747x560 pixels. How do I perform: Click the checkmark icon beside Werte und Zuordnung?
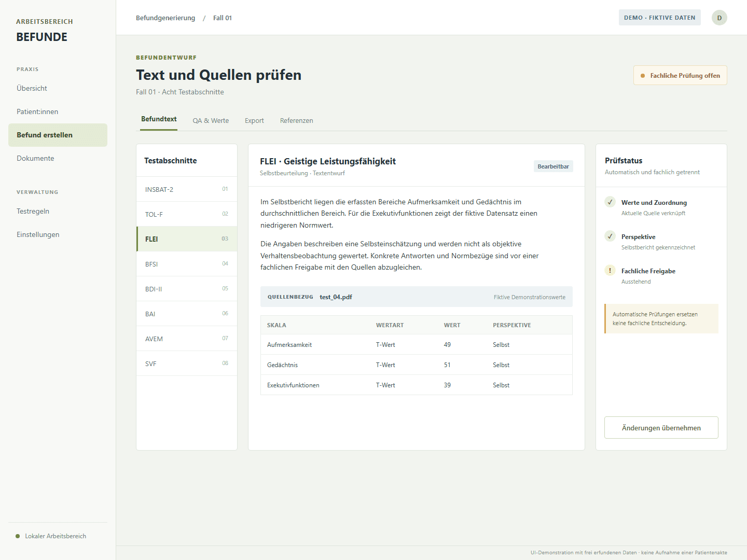(610, 202)
